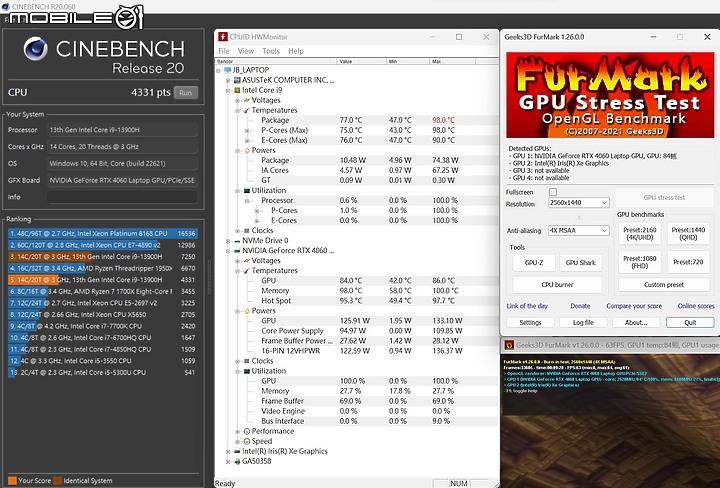Click the NVMe Drive 0 disk icon
Viewport: 720px width, 488px height.
coord(237,241)
